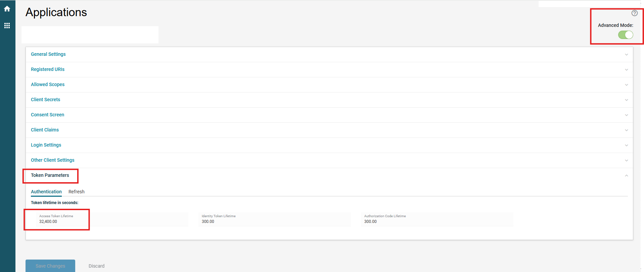This screenshot has width=644, height=272.
Task: Toggle the Advanced Mode switch
Action: coord(626,35)
